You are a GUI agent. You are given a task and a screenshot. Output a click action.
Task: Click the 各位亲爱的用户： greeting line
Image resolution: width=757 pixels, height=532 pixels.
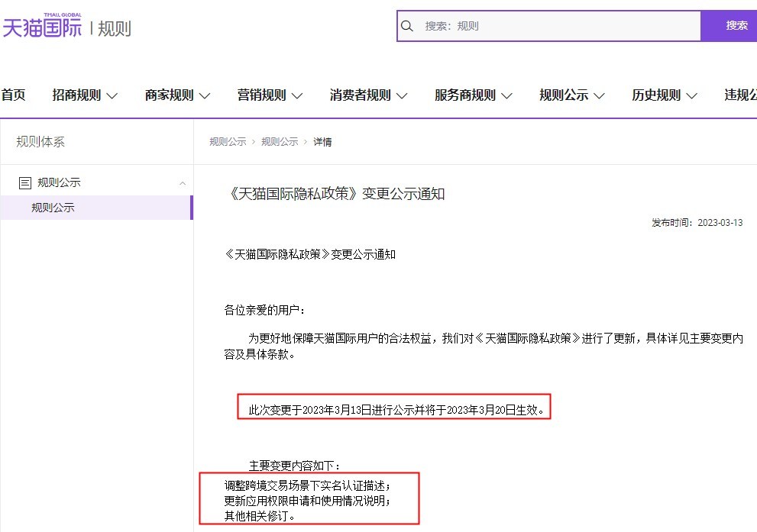pyautogui.click(x=264, y=310)
